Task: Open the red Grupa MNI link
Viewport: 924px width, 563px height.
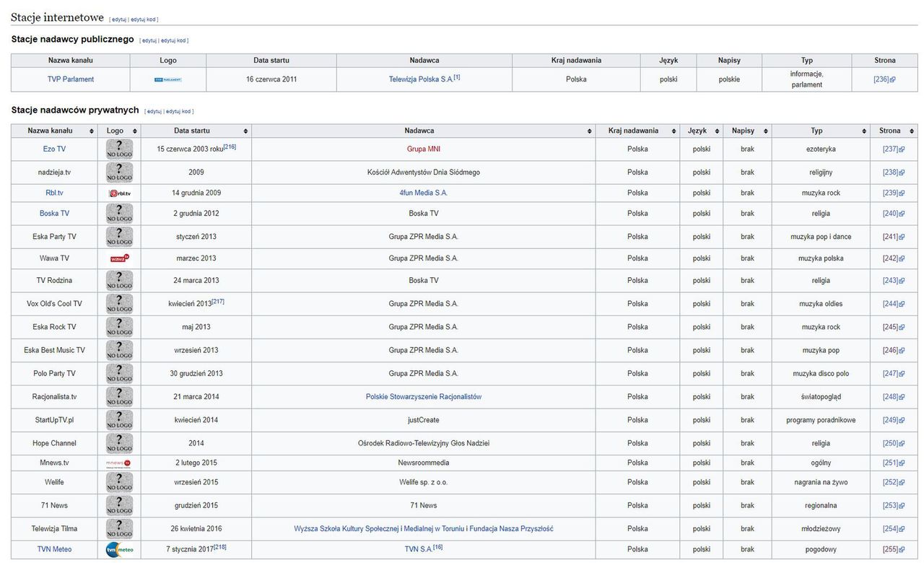Action: pyautogui.click(x=424, y=149)
